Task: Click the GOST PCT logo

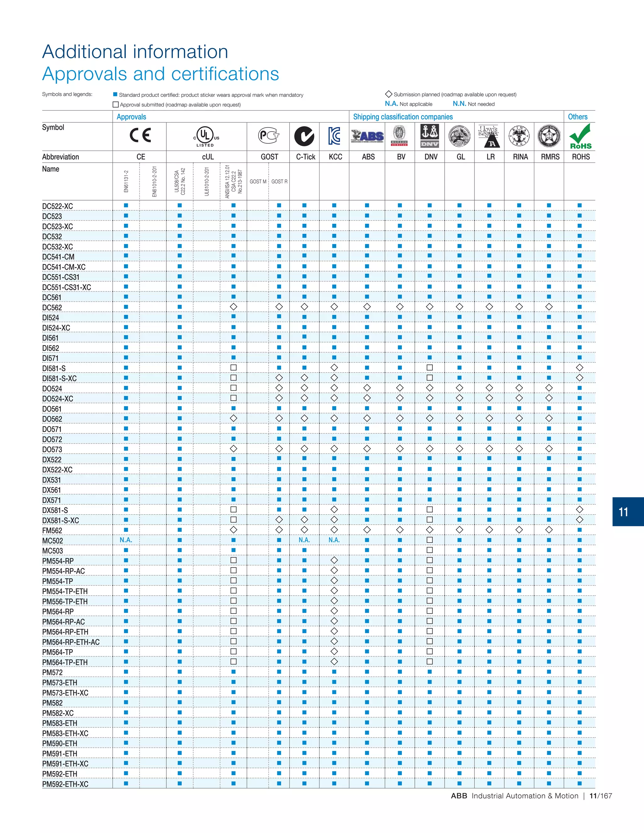Action: point(269,136)
